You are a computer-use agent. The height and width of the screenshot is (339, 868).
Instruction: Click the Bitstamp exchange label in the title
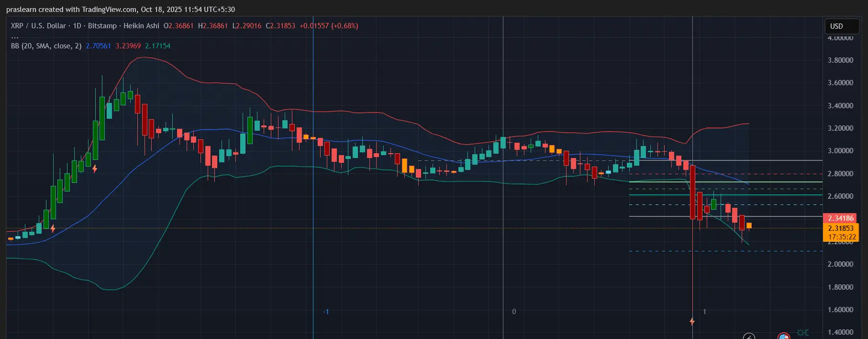coord(102,26)
